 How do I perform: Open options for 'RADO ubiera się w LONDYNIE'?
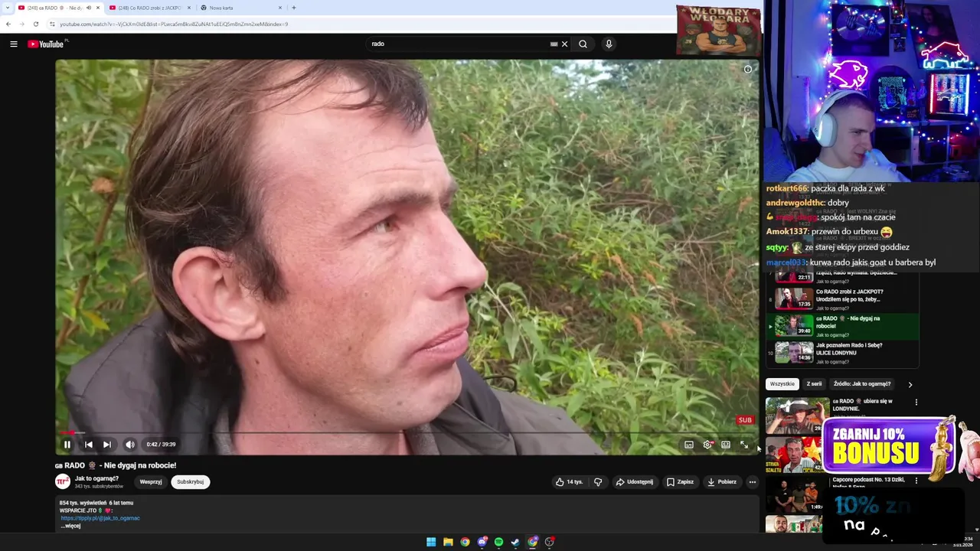click(916, 402)
